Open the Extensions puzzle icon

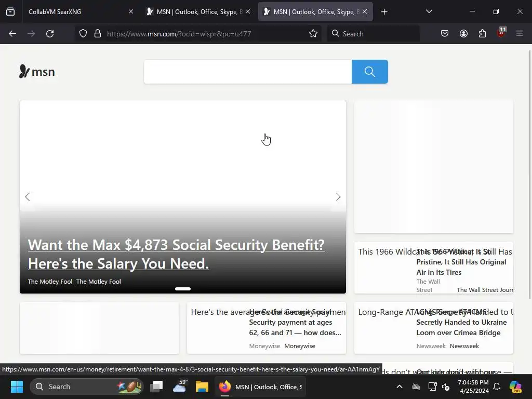click(x=482, y=34)
